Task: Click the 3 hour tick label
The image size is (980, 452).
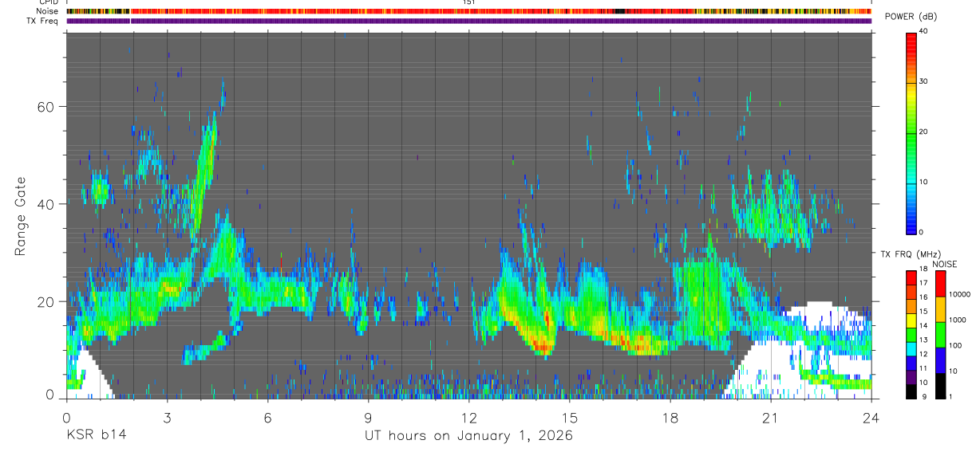Action: [167, 417]
